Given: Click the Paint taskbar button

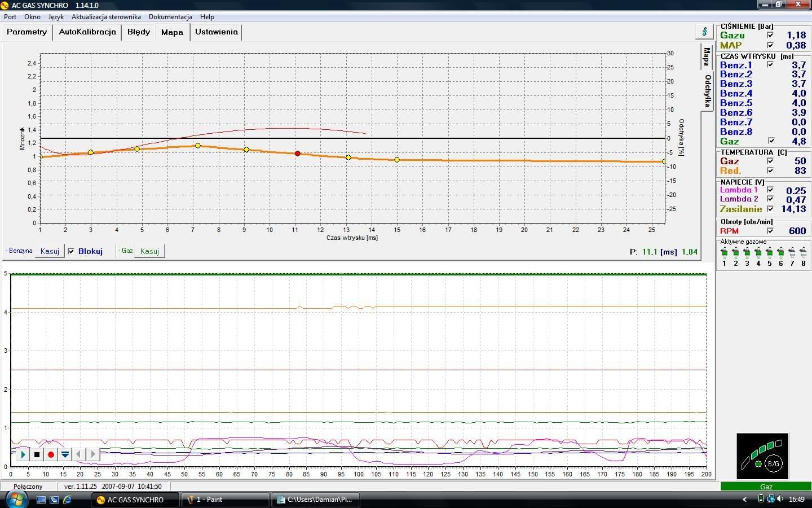Looking at the screenshot, I should pos(226,500).
